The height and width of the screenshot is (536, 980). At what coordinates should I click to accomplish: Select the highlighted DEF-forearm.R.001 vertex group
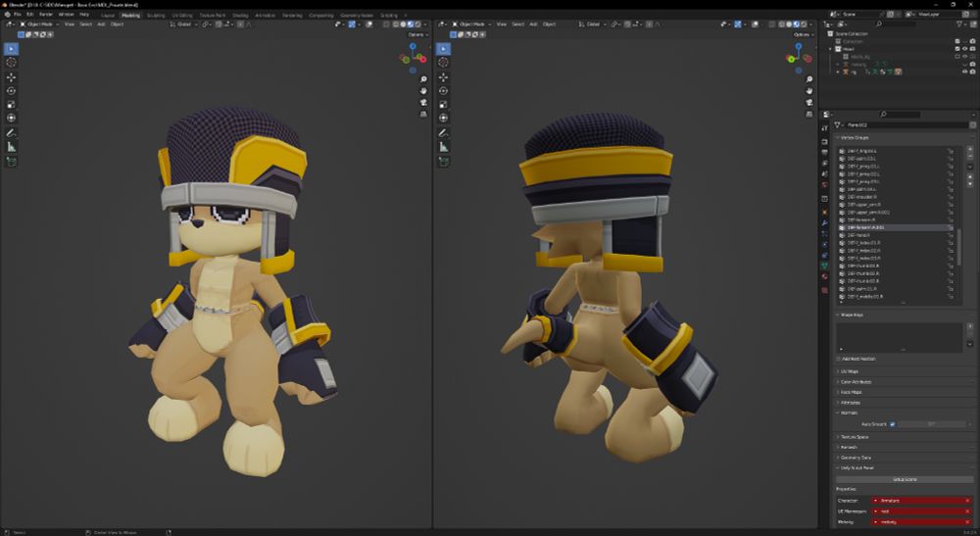(896, 227)
